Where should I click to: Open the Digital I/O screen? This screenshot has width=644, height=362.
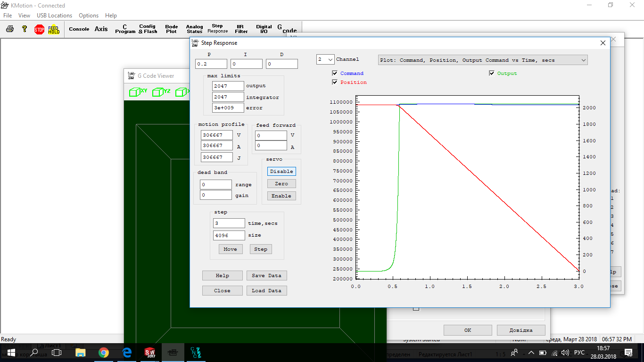[x=264, y=29]
